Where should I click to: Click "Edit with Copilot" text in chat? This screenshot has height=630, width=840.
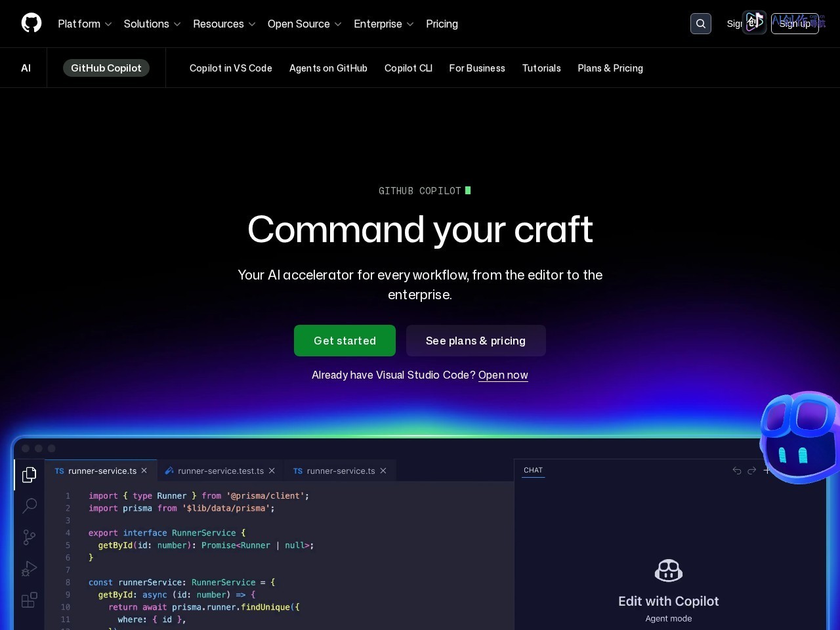pos(669,601)
